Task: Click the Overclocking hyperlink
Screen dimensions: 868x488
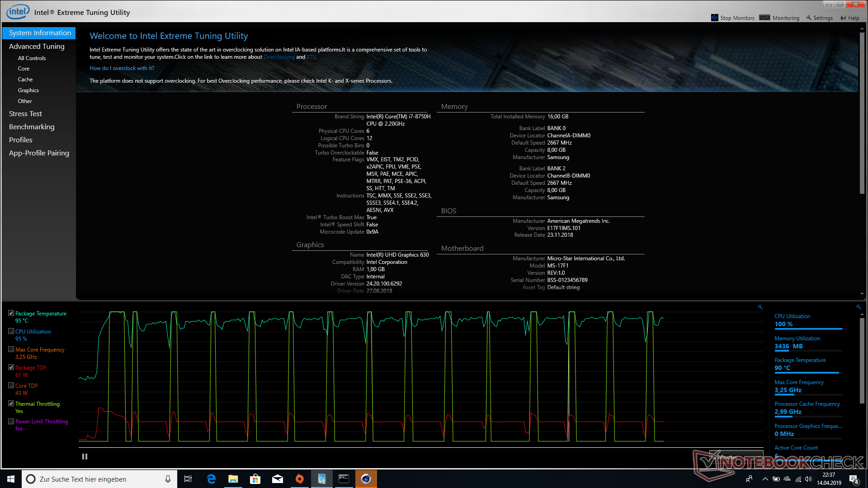Action: click(279, 57)
